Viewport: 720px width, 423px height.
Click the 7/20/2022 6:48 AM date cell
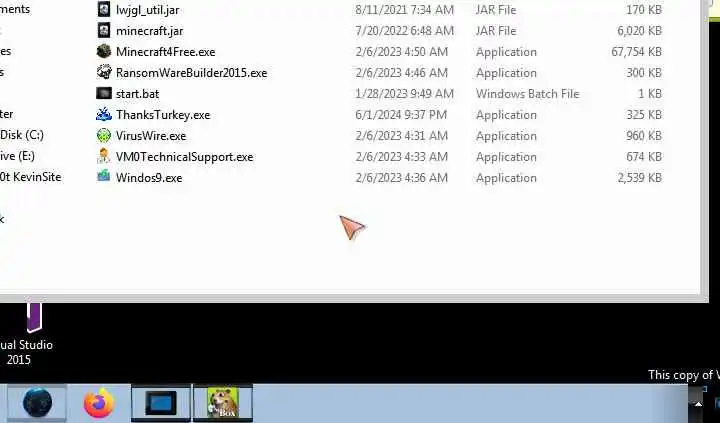click(x=405, y=31)
